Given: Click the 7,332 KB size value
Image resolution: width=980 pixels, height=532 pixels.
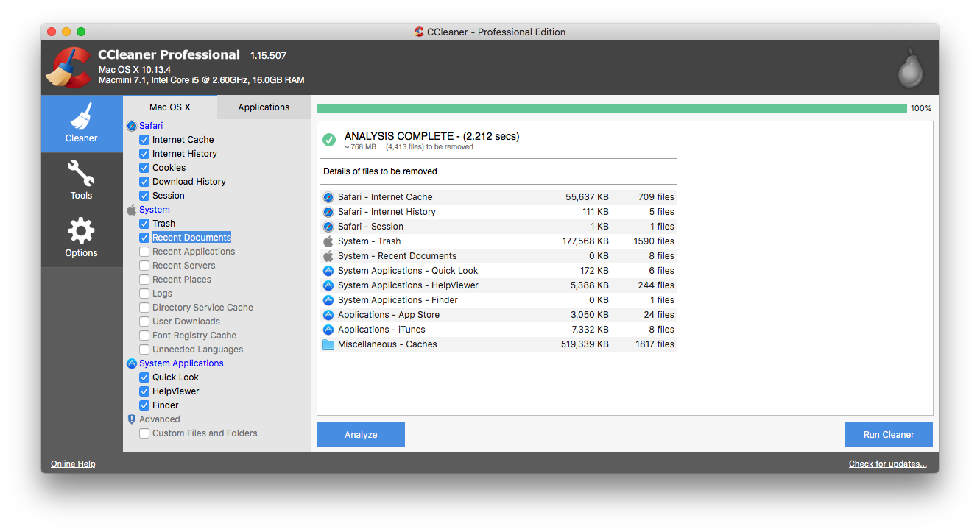Looking at the screenshot, I should point(589,330).
